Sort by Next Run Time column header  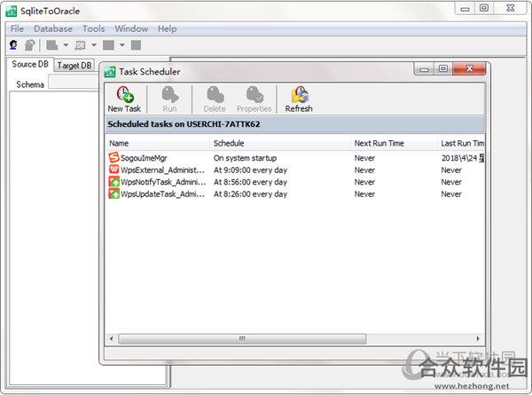pos(394,143)
